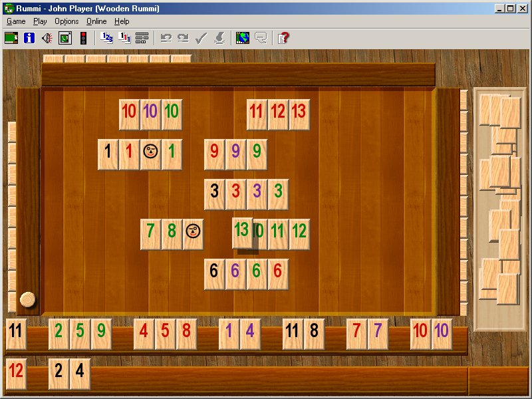This screenshot has width=532, height=399.
Task: Click the red 11 tile on table
Action: click(x=257, y=114)
